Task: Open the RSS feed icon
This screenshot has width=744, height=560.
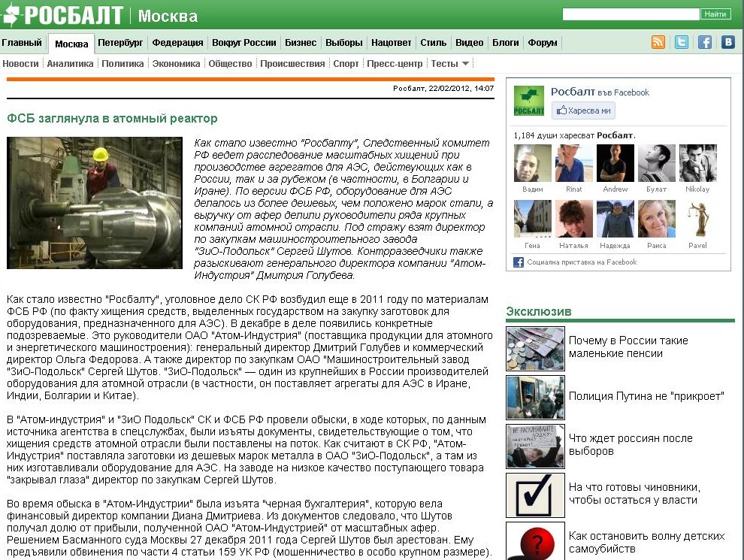Action: 658,42
